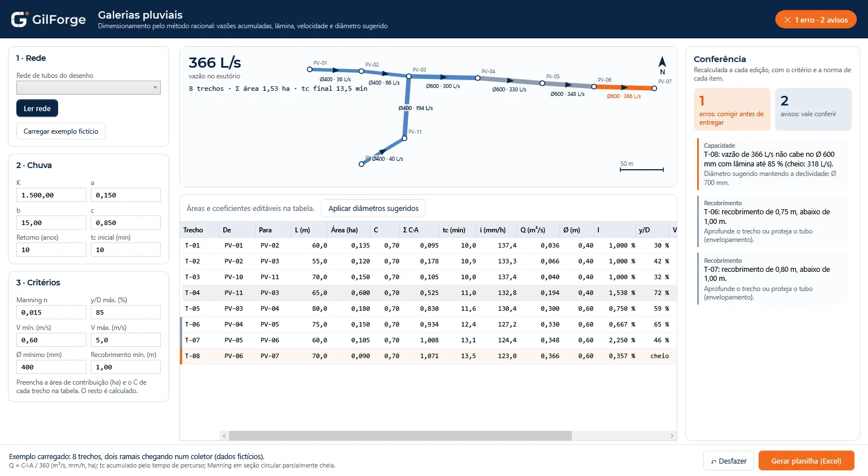The width and height of the screenshot is (868, 476).
Task: Open the Capacidade T-08 error message
Action: click(x=773, y=164)
